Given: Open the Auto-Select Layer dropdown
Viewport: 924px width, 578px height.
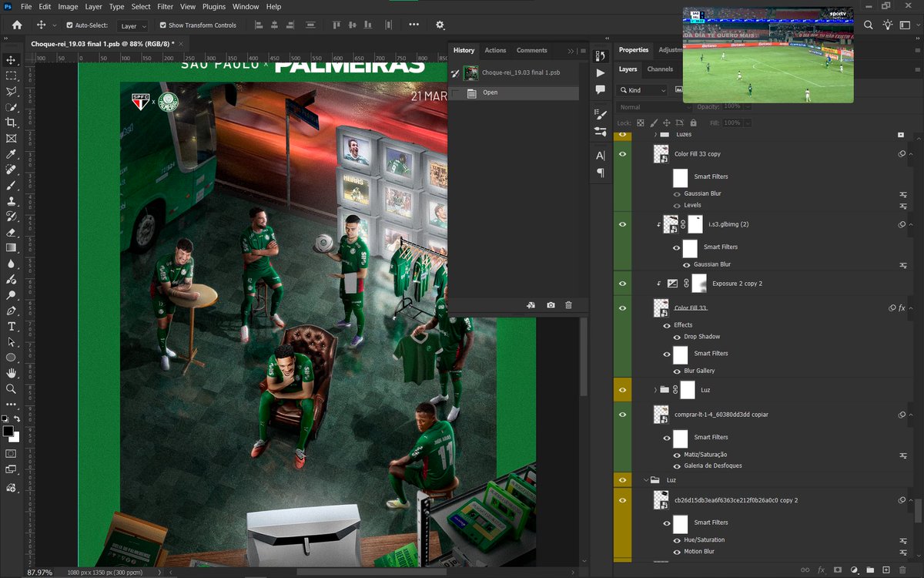Looking at the screenshot, I should click(x=132, y=25).
